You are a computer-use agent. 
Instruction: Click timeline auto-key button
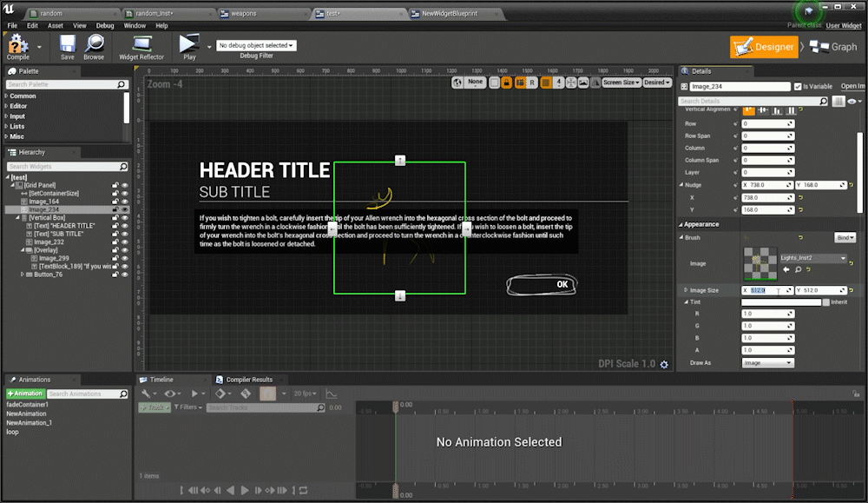pyautogui.click(x=246, y=394)
